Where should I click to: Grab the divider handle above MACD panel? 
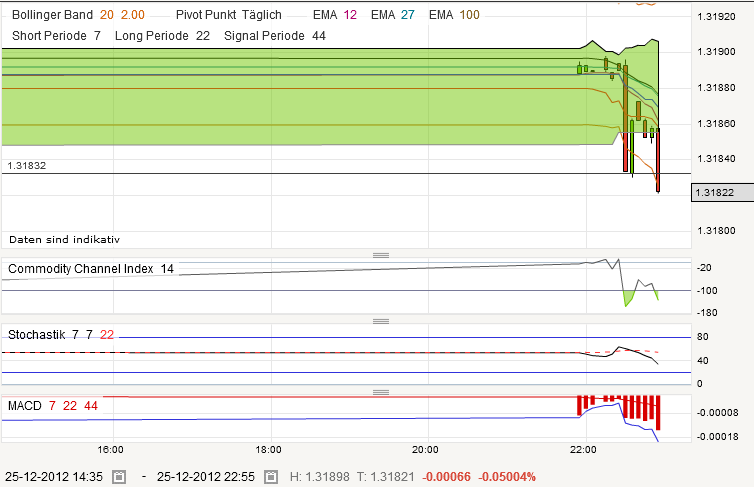coord(381,392)
